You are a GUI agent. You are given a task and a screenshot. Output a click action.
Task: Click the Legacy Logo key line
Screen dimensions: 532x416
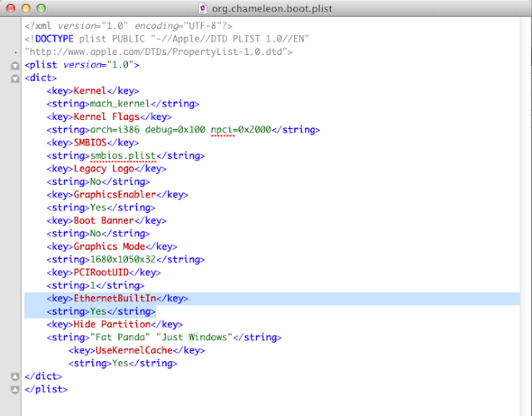pyautogui.click(x=106, y=168)
